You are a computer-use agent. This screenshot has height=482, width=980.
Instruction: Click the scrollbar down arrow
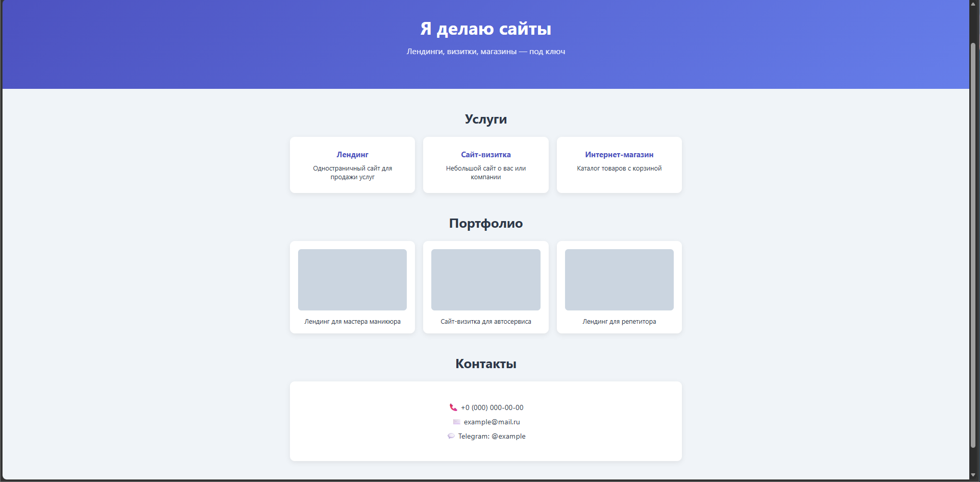pos(973,475)
